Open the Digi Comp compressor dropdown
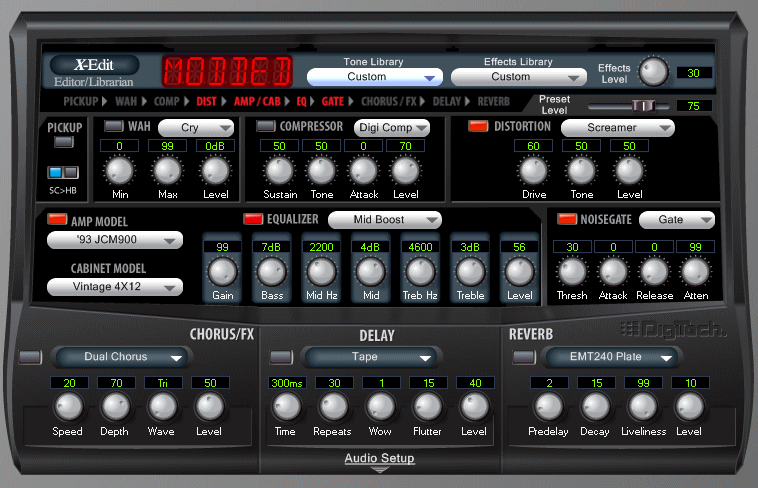The width and height of the screenshot is (758, 488). (392, 128)
